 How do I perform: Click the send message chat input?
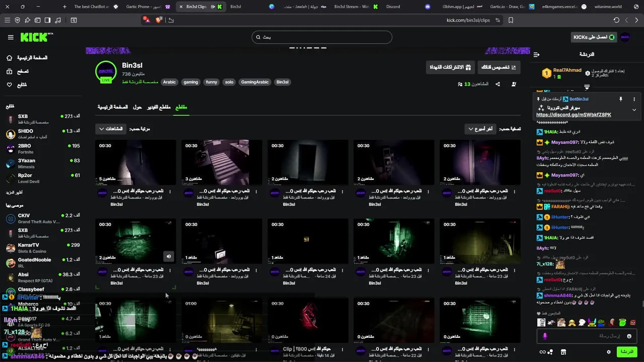587,336
